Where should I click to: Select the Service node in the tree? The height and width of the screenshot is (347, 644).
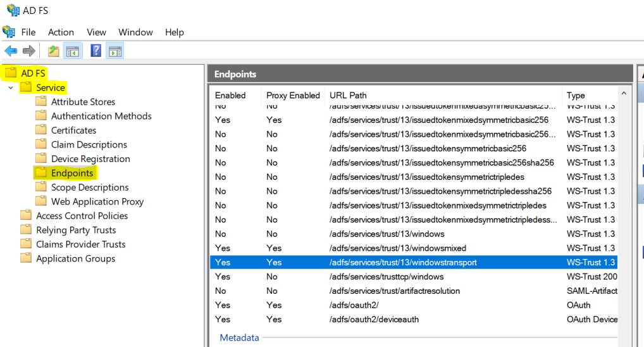(50, 87)
